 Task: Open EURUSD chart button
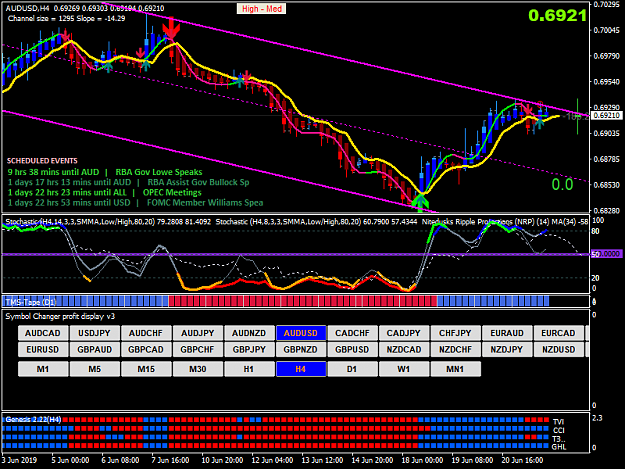tap(43, 350)
